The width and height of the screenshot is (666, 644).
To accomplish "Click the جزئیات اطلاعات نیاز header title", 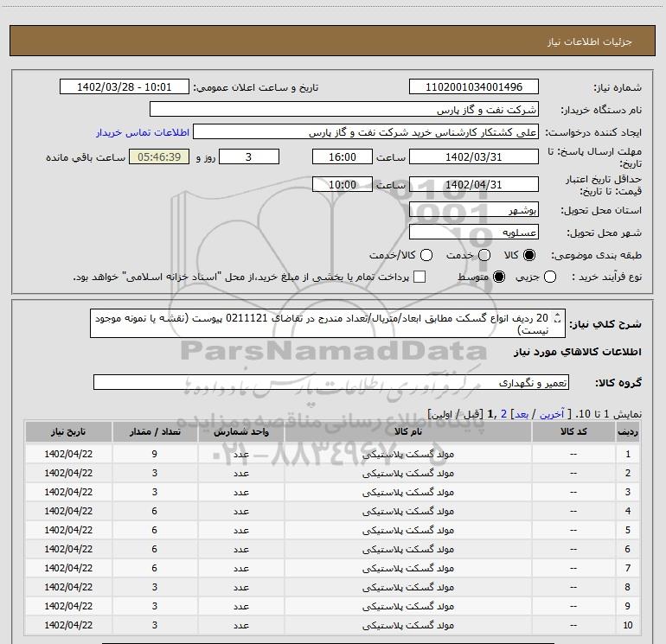I will [589, 41].
